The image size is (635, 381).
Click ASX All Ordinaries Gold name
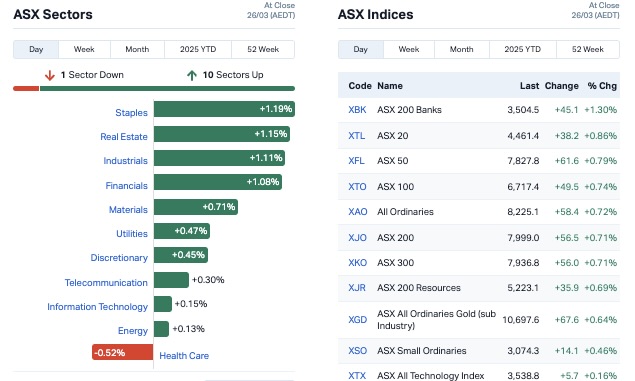click(x=437, y=320)
